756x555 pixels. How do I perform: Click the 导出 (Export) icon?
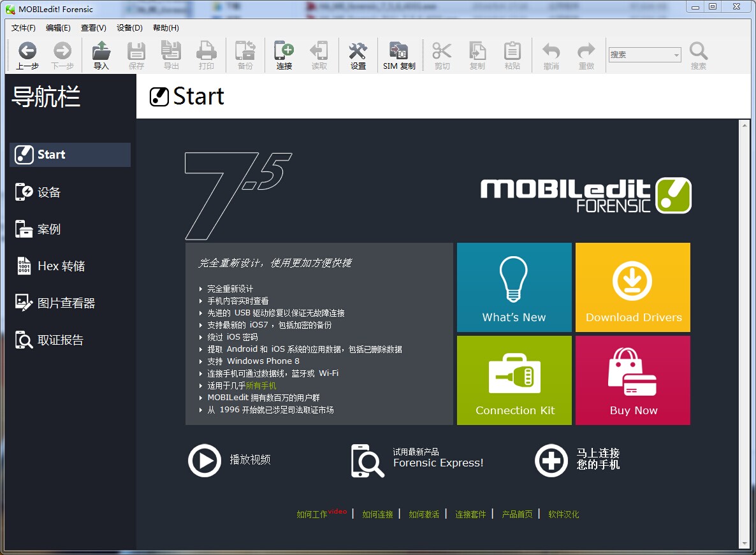click(171, 54)
